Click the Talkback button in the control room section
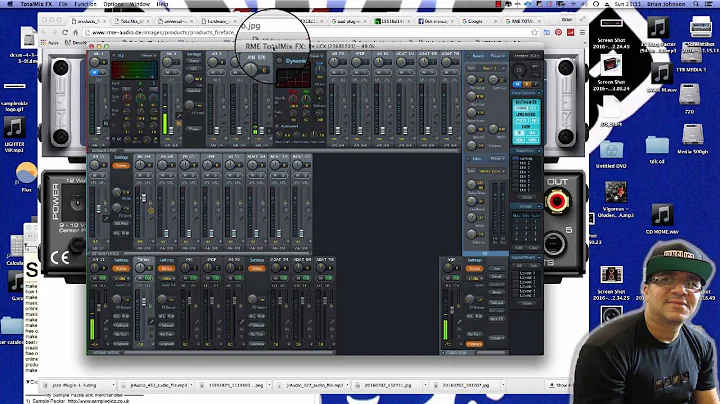This screenshot has width=720, height=404. pyautogui.click(x=496, y=303)
